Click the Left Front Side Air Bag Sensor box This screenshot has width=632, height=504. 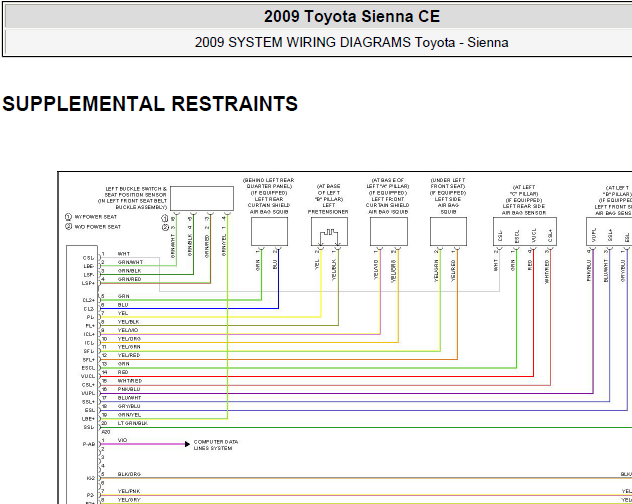(609, 231)
